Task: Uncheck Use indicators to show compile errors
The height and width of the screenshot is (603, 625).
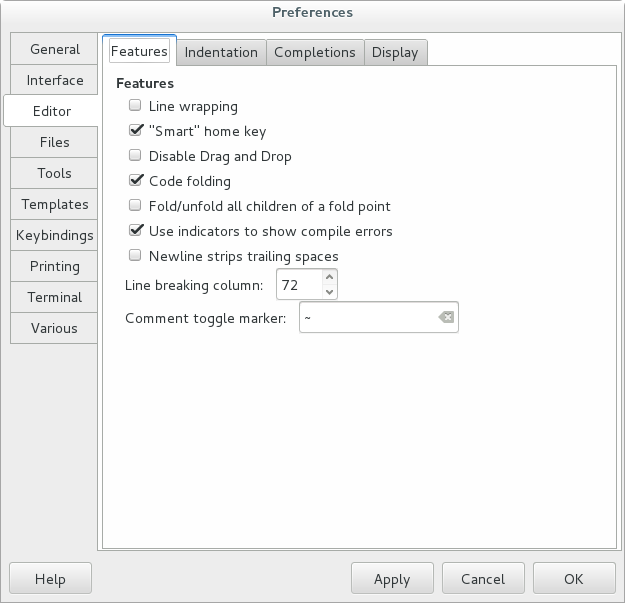Action: click(136, 231)
